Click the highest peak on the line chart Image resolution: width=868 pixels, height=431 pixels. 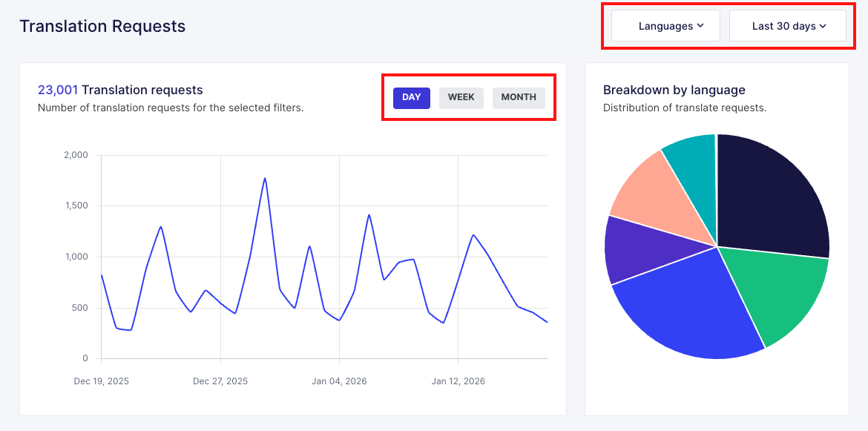(265, 178)
